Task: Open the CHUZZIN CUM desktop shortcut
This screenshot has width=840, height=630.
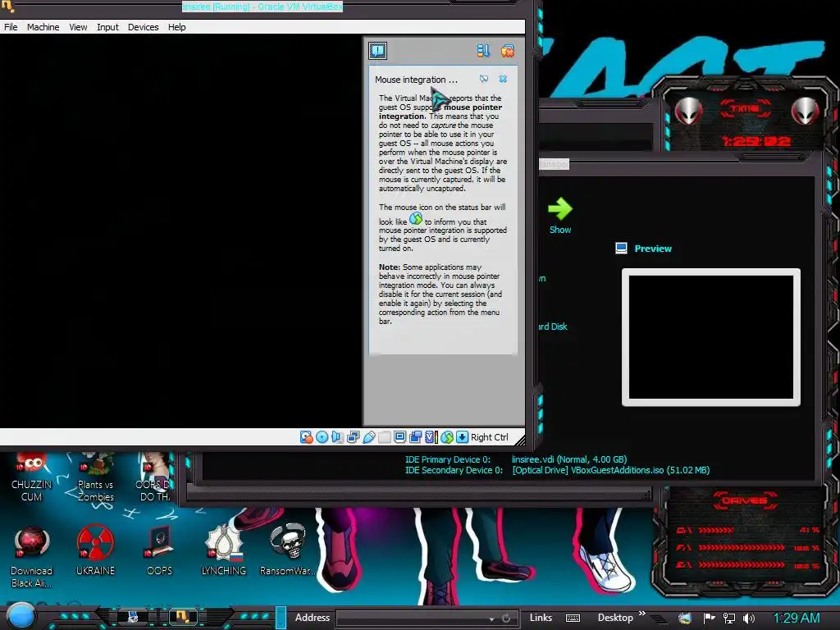Action: (x=32, y=478)
